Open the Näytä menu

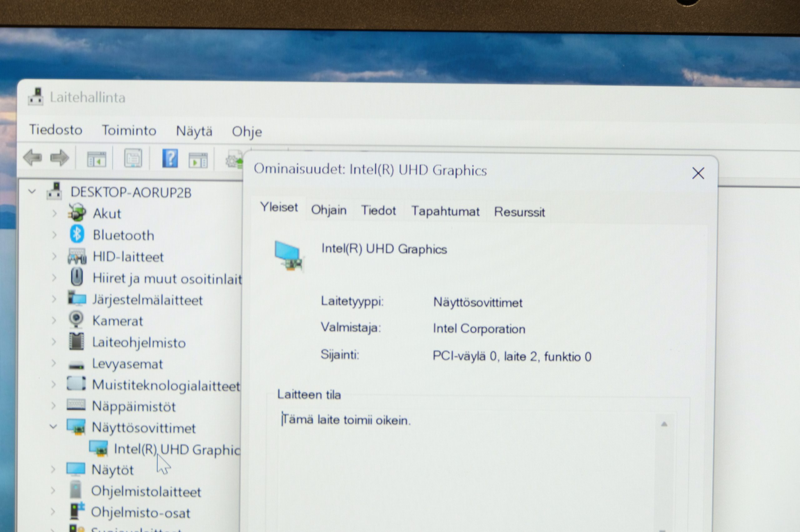[x=194, y=132]
